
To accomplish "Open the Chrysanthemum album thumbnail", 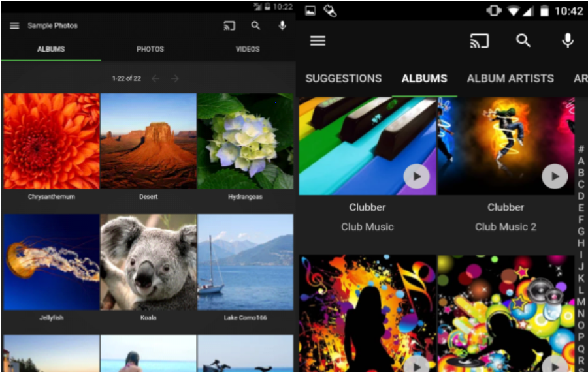I will click(52, 141).
